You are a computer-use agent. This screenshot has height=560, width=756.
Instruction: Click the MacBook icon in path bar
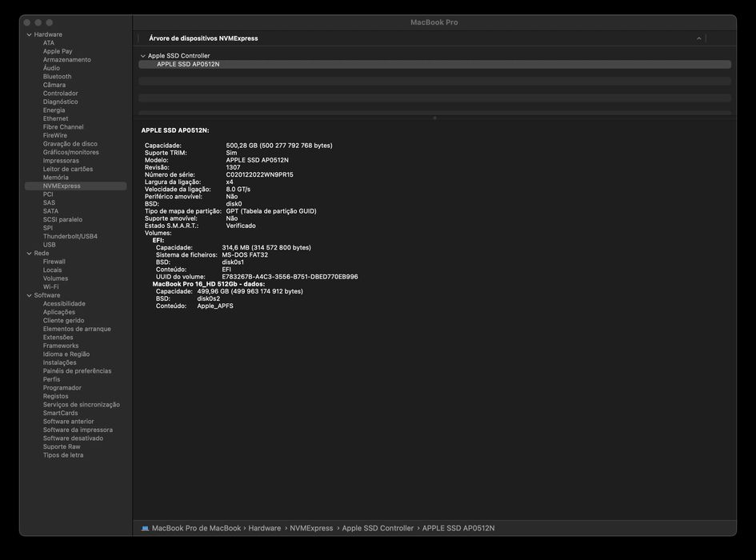(145, 528)
